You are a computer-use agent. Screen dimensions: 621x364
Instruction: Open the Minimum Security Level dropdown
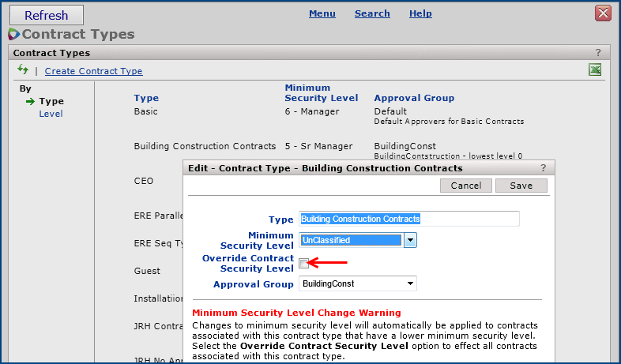(410, 240)
